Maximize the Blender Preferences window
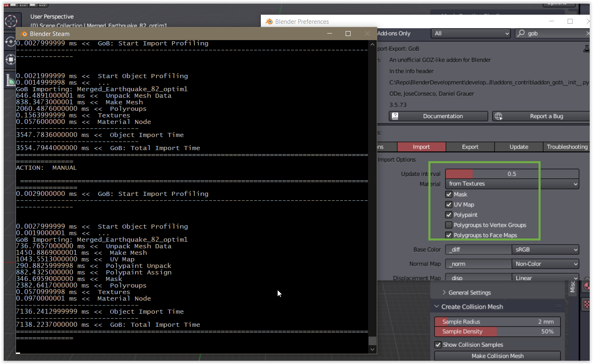 (570, 21)
